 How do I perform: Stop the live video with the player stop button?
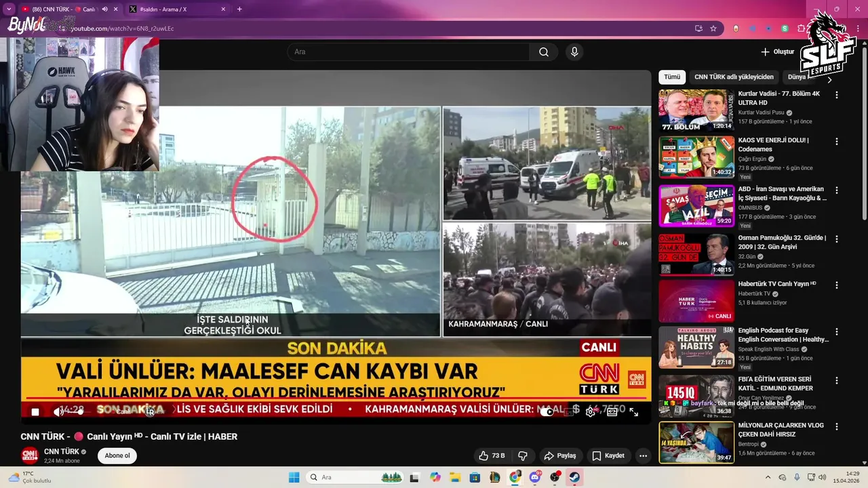(35, 411)
